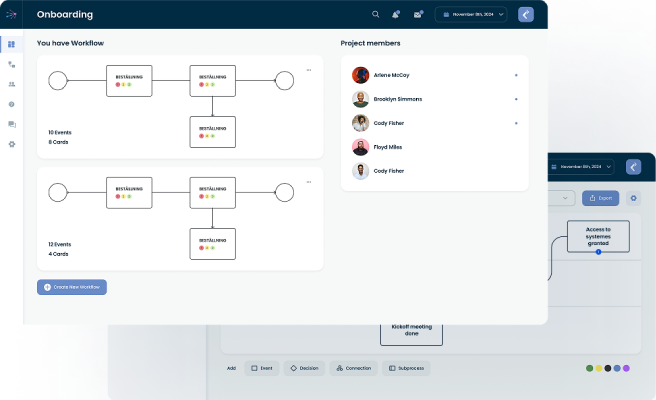Expand the November 8th, 2024 date dropdown in Onboarding window
Image resolution: width=656 pixels, height=400 pixels.
(471, 14)
